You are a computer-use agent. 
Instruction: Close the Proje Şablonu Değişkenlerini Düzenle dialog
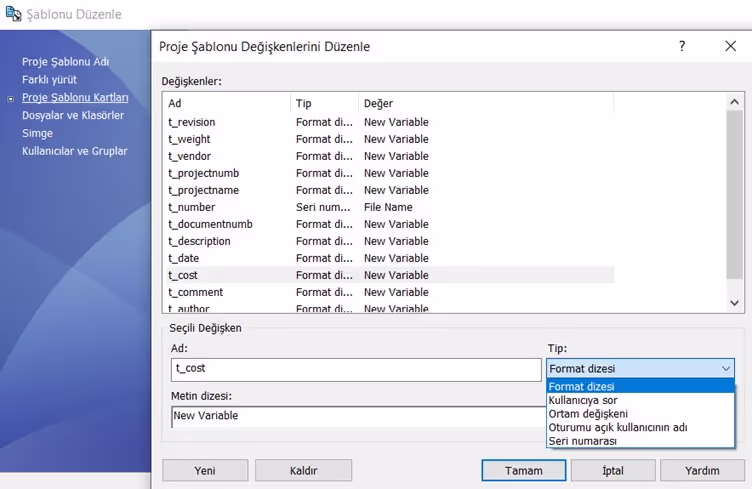[730, 46]
